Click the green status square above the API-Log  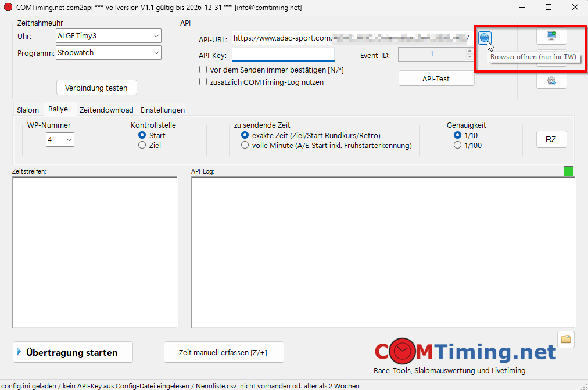pyautogui.click(x=568, y=171)
